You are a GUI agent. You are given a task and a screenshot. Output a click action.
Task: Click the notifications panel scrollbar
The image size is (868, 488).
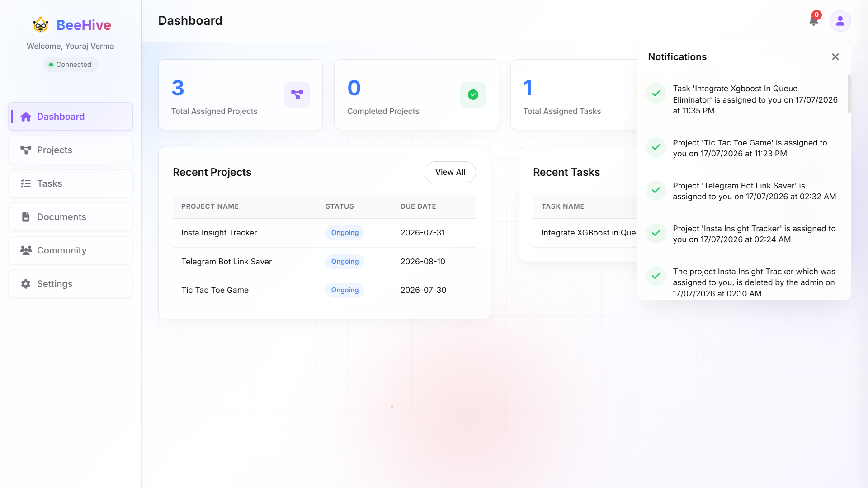(849, 94)
